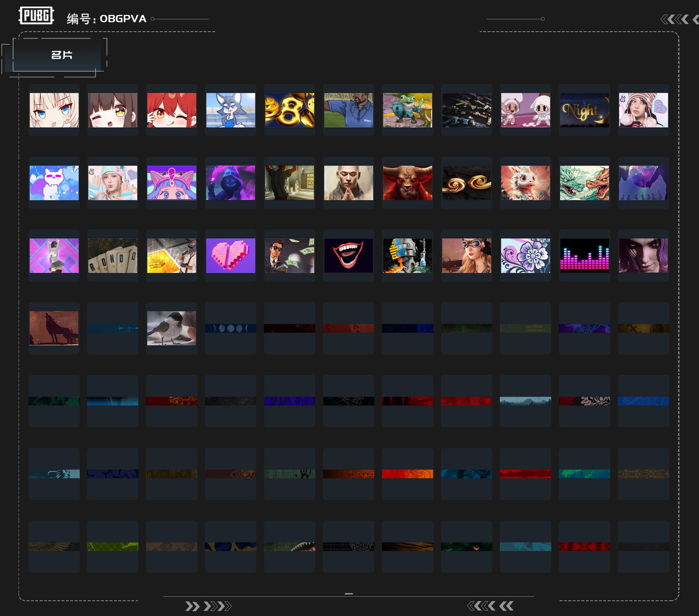Select the praying monk card
699x616 pixels.
coord(348,183)
